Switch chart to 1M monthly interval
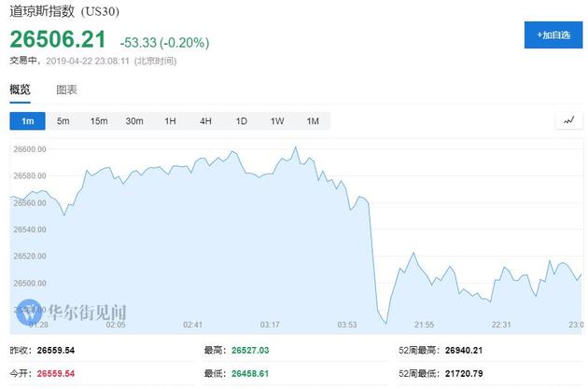 coord(313,121)
